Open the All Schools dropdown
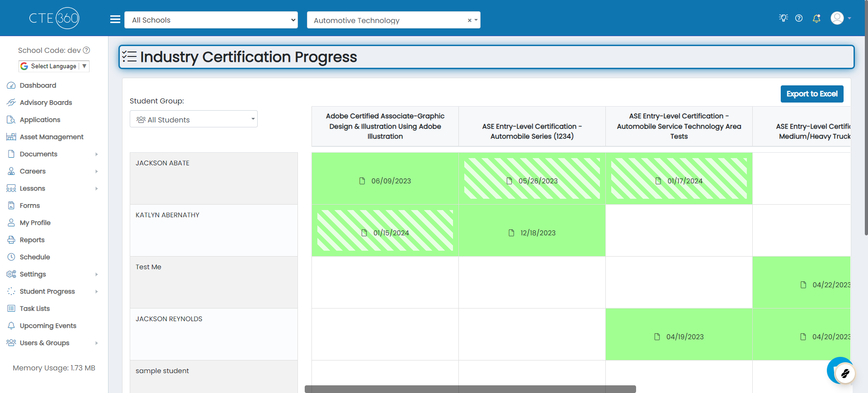The height and width of the screenshot is (393, 868). 211,20
